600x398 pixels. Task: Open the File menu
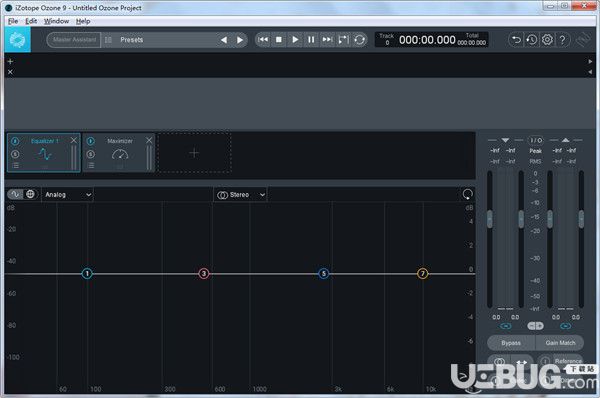pyautogui.click(x=13, y=21)
